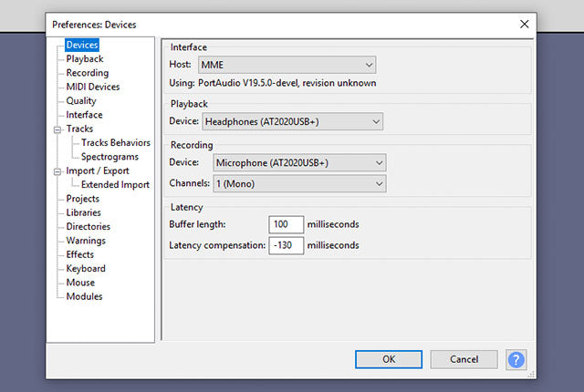Click the Buffer length input field

[287, 224]
